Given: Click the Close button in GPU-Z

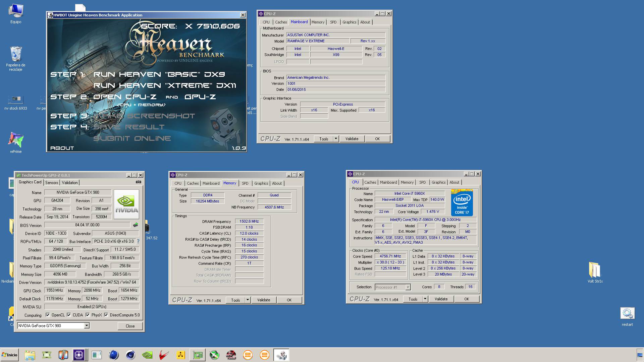Looking at the screenshot, I should [x=130, y=326].
